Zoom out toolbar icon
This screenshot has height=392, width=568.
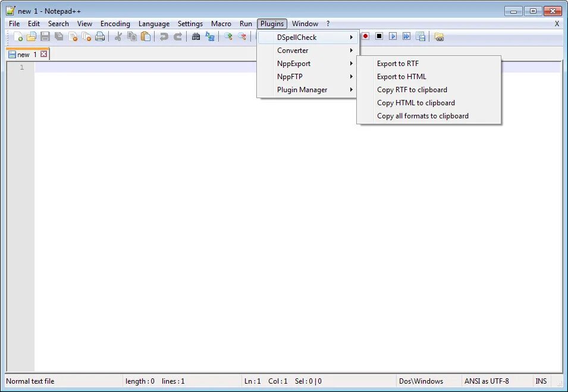tap(242, 37)
